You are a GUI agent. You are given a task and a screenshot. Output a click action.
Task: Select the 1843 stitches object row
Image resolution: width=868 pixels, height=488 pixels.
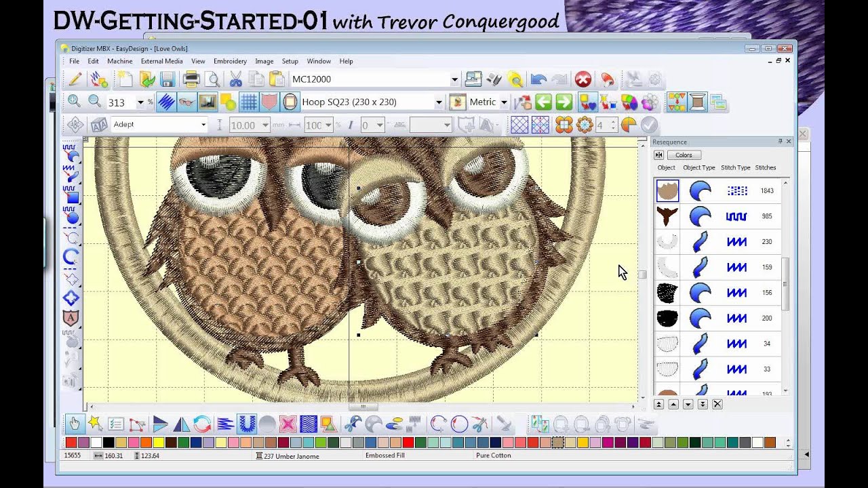[x=717, y=190]
